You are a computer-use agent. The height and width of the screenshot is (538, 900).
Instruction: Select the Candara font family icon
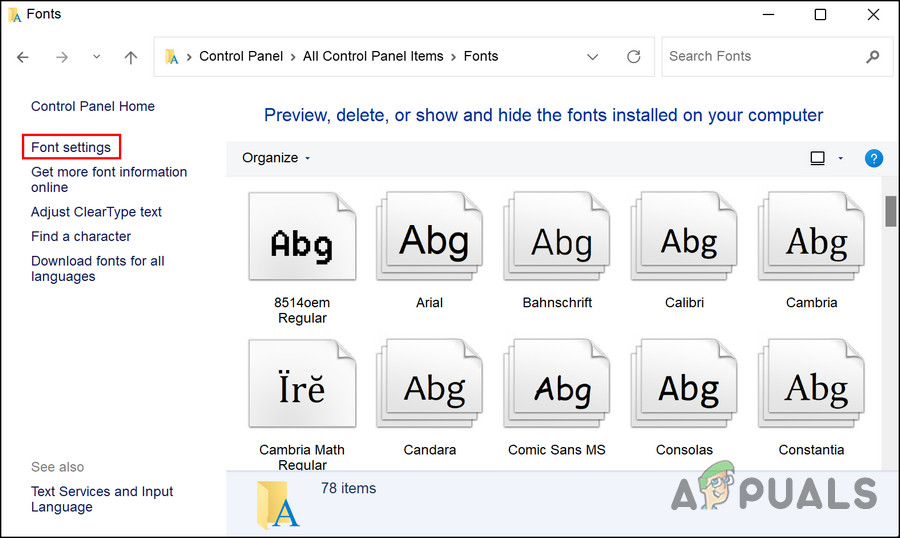429,384
